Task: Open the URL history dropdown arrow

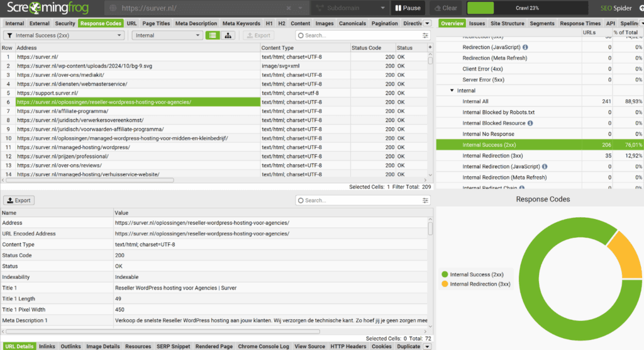Action: [300, 8]
